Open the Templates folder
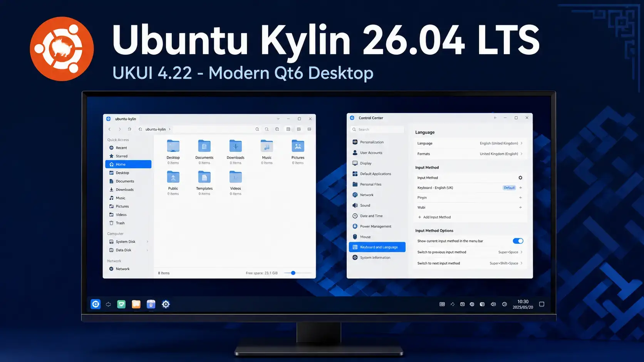The image size is (644, 362). [x=204, y=177]
